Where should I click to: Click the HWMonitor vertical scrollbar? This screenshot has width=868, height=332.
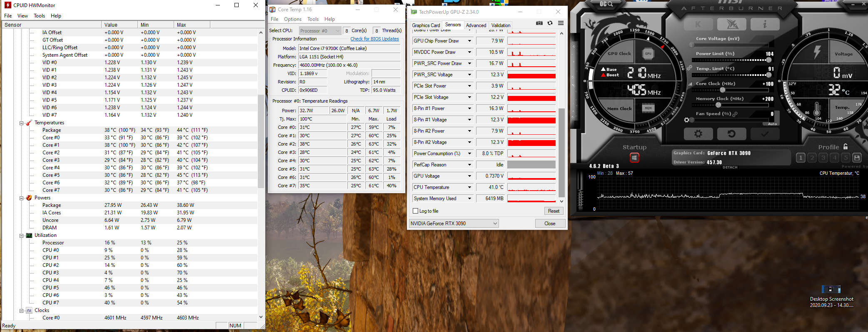(261, 142)
